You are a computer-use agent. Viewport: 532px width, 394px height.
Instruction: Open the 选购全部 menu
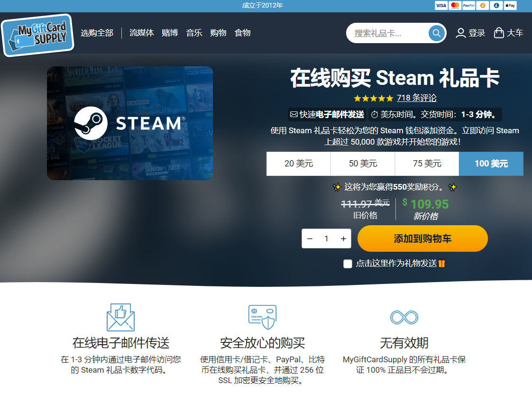tap(97, 33)
